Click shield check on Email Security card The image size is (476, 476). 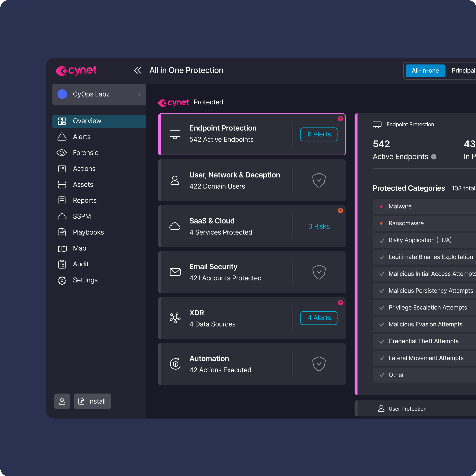tap(319, 272)
